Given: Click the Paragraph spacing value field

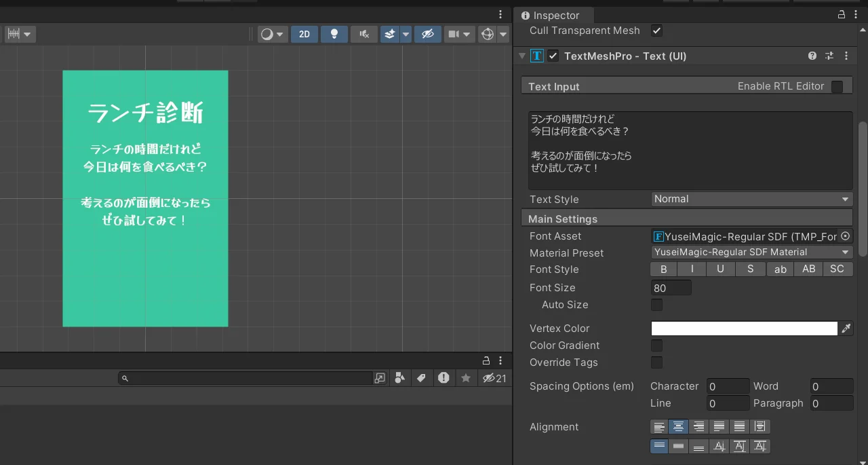Looking at the screenshot, I should pos(832,403).
